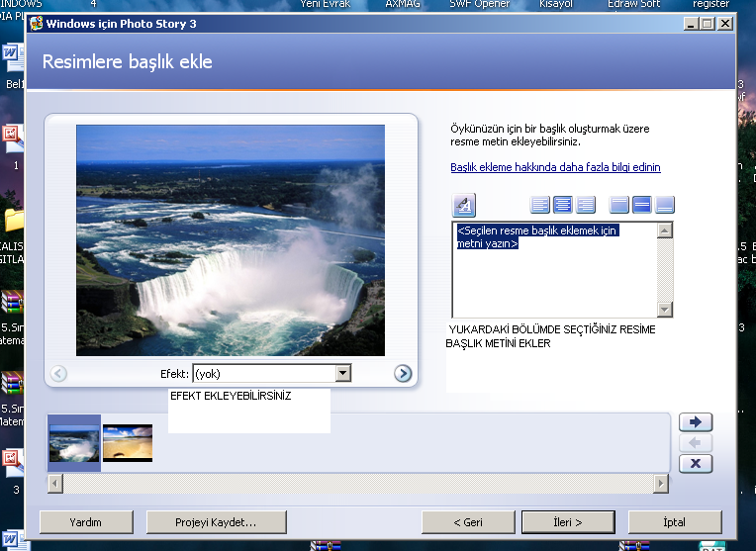This screenshot has width=756, height=551.
Task: Align caption text to the right
Action: point(586,205)
